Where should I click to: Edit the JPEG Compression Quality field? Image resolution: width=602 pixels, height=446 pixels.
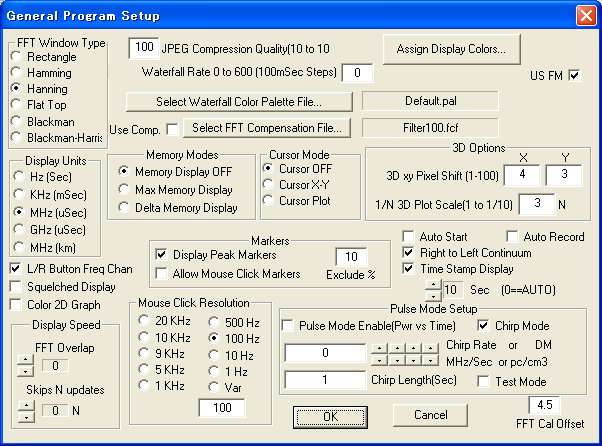pos(144,48)
